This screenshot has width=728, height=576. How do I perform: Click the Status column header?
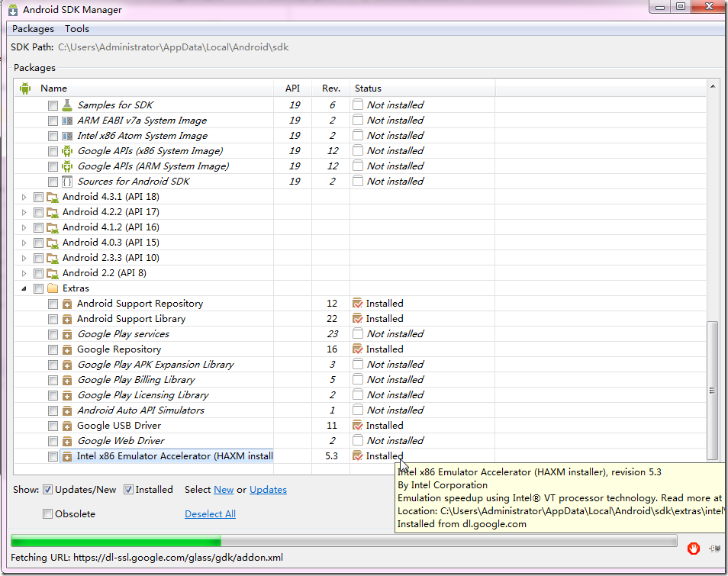pos(423,88)
